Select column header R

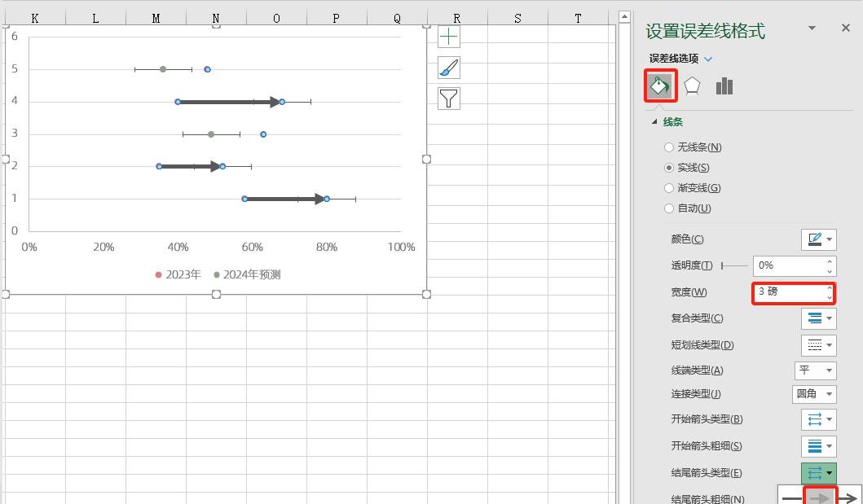click(x=457, y=18)
